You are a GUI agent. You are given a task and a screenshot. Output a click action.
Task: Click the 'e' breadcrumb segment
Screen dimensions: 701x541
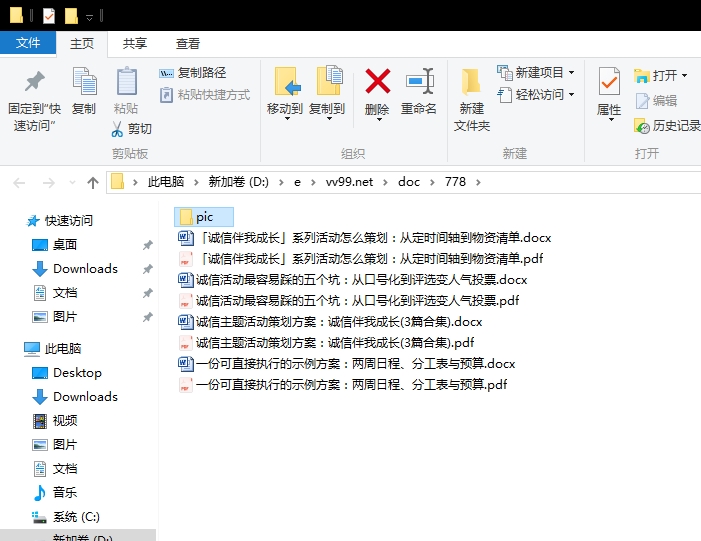click(297, 182)
